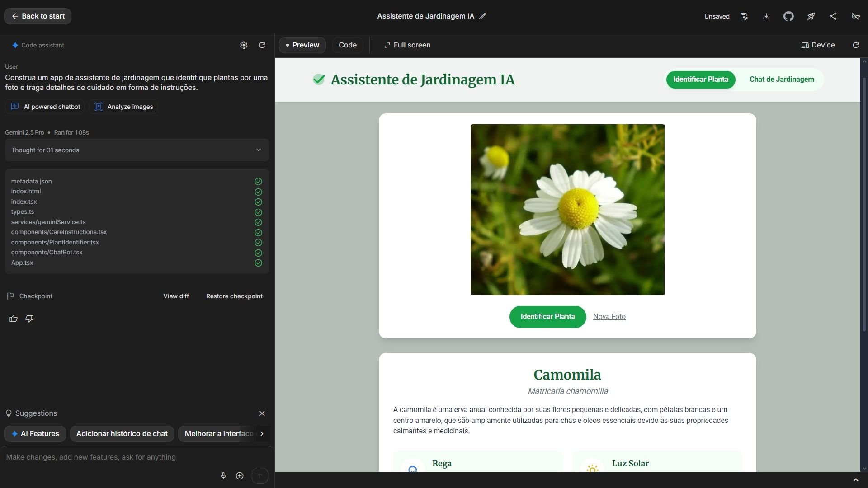Open Nova Foto link in the preview

pos(609,316)
